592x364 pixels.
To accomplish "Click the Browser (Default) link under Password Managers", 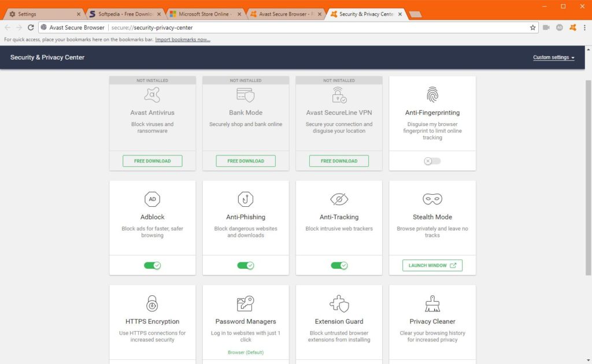I will coord(245,352).
